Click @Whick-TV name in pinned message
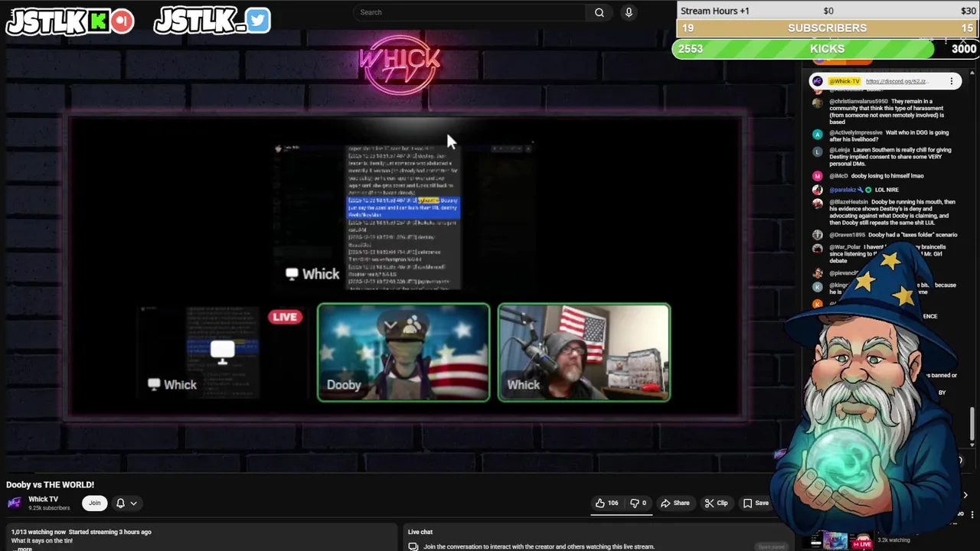The height and width of the screenshot is (551, 980). [x=844, y=81]
